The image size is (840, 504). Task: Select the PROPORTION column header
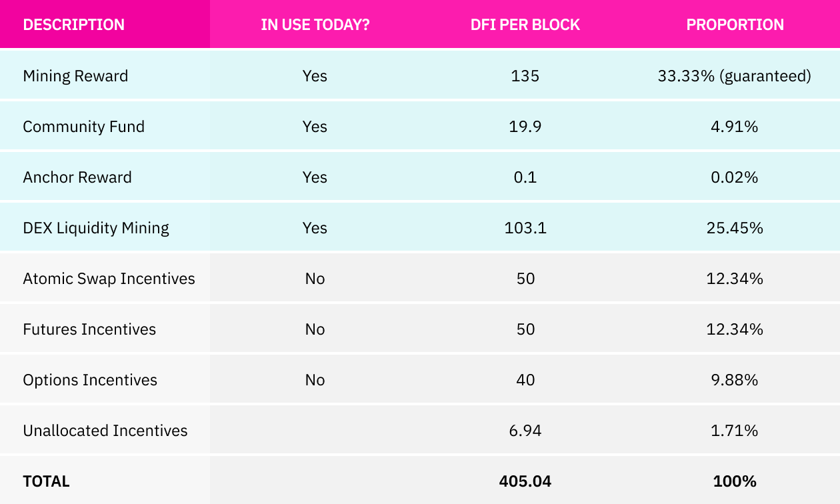735,25
